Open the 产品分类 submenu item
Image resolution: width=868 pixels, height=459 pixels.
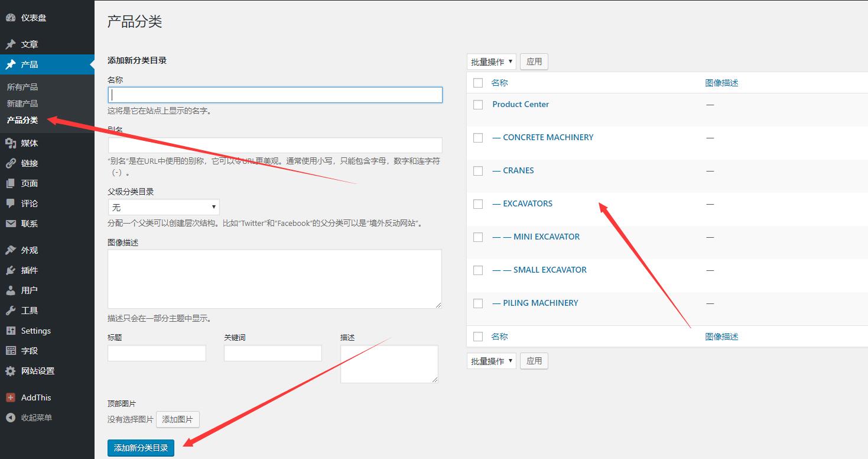pos(22,120)
